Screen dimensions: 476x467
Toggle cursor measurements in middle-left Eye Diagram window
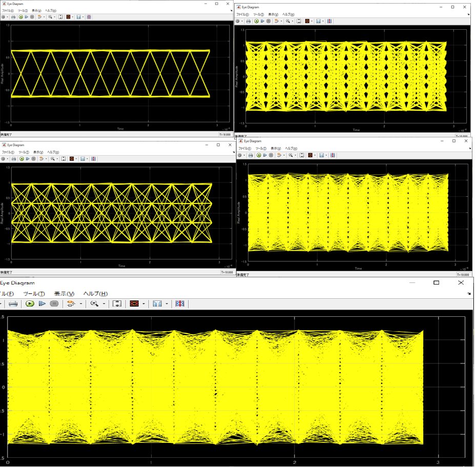pos(93,159)
